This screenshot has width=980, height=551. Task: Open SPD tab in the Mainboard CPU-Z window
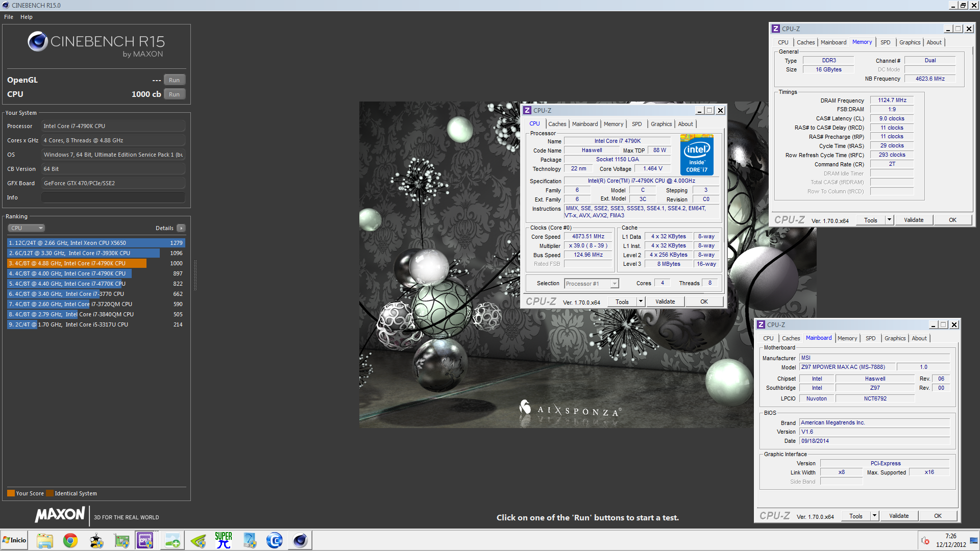[870, 338]
